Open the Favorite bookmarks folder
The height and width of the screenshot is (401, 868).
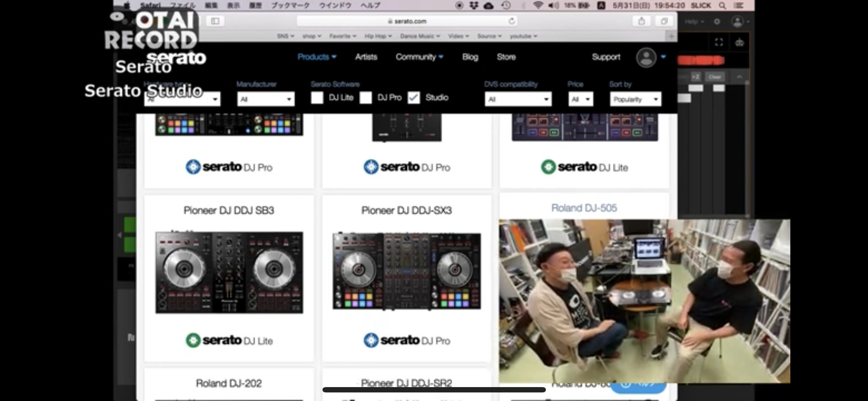click(343, 36)
